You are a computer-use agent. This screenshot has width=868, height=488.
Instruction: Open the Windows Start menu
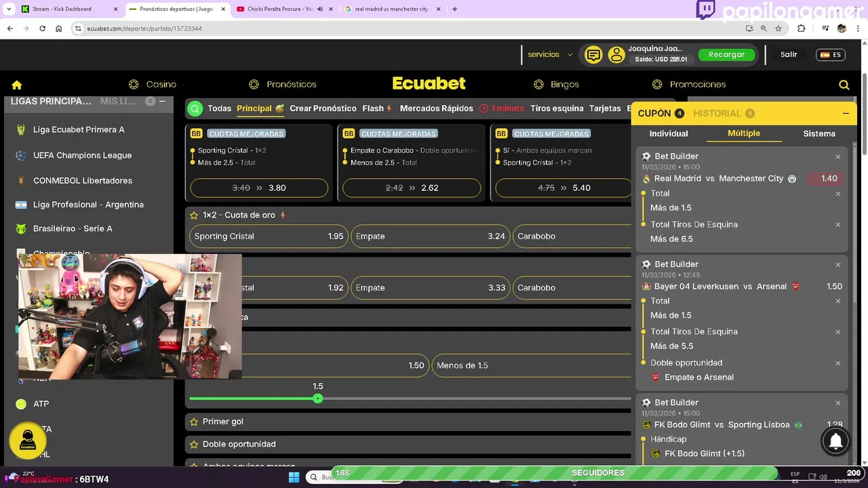(294, 478)
